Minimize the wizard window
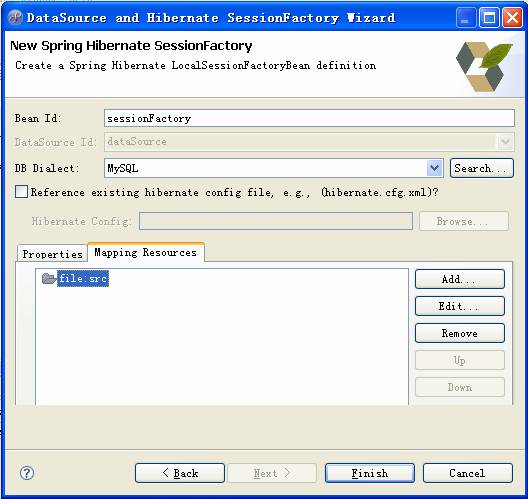Image resolution: width=528 pixels, height=499 pixels. tap(466, 18)
